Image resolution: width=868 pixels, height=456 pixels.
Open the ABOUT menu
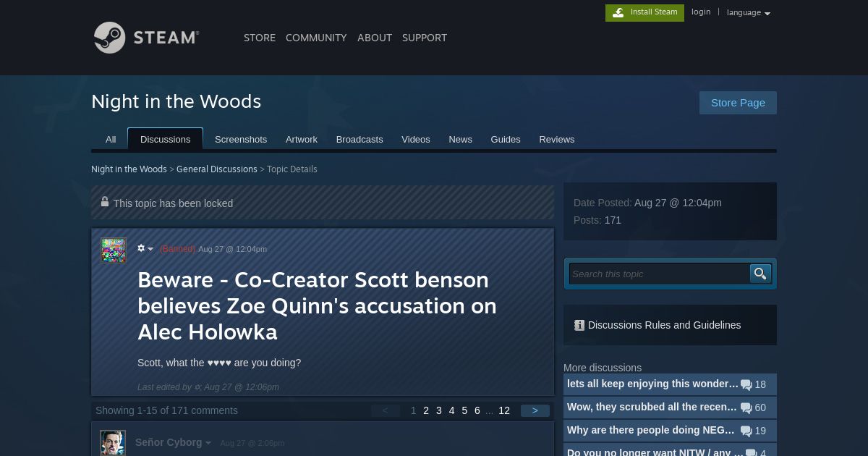pyautogui.click(x=375, y=38)
